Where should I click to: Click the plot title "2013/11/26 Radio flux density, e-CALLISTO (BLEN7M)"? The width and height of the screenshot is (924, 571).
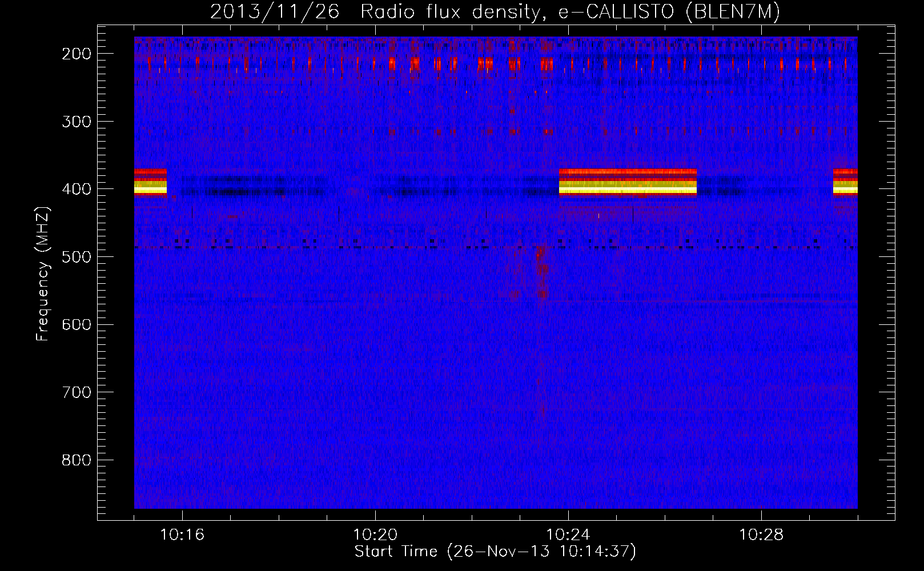click(x=495, y=11)
